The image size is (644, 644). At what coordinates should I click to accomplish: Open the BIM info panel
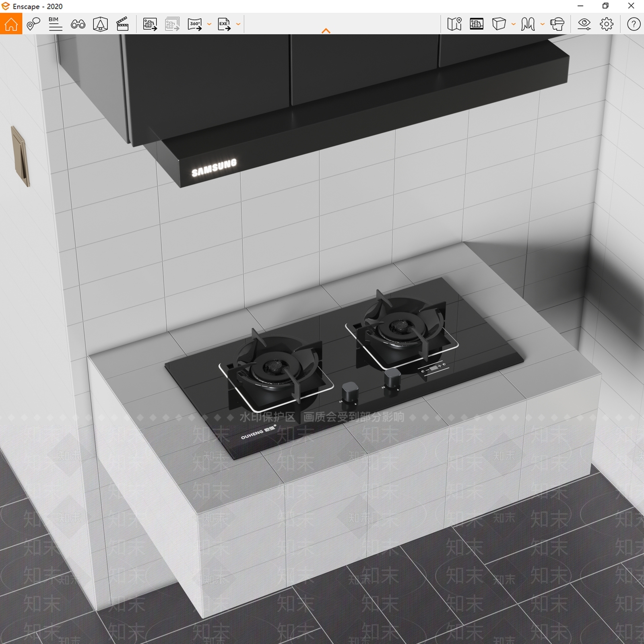point(55,24)
